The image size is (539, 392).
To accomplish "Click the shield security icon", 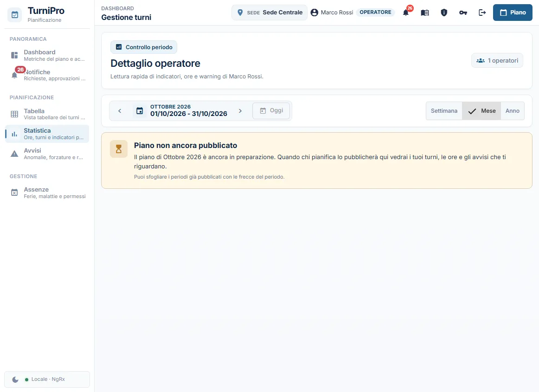I will (x=444, y=13).
